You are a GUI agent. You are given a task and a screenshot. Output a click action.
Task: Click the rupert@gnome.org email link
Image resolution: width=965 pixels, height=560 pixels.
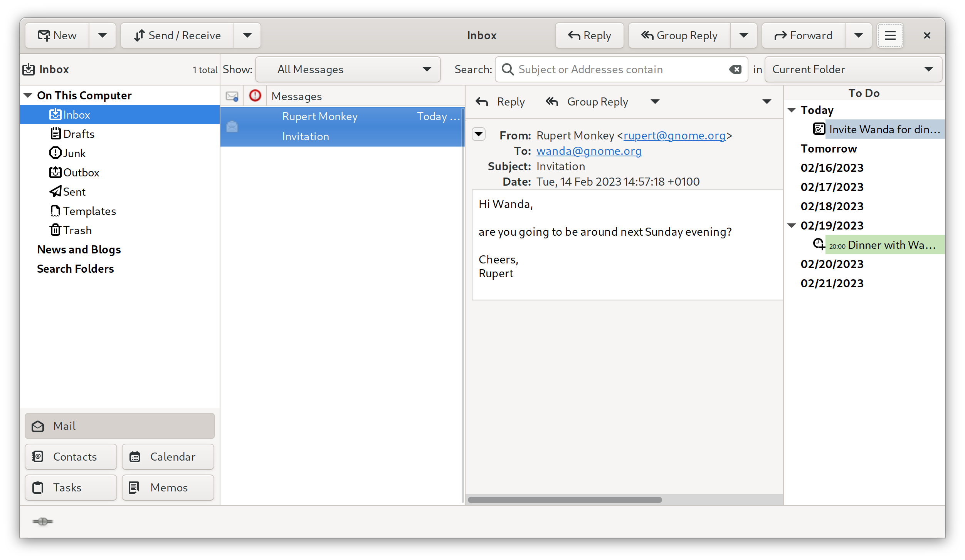pyautogui.click(x=674, y=136)
